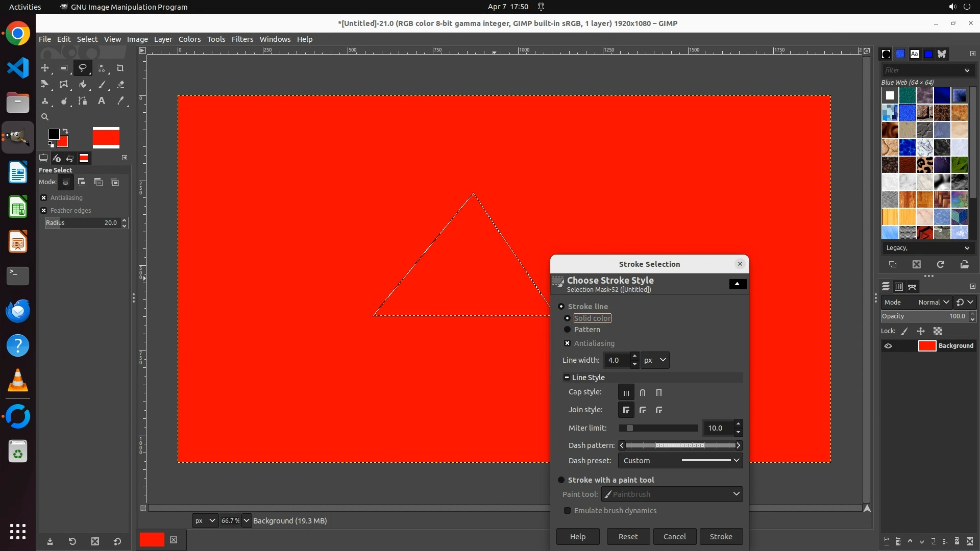Click the foreground color swatch
This screenshot has width=980, height=551.
(x=53, y=134)
